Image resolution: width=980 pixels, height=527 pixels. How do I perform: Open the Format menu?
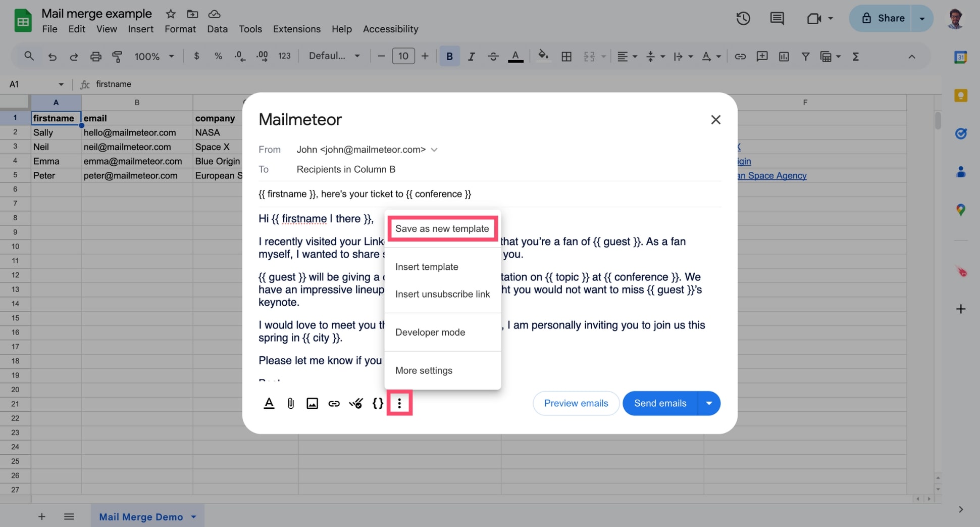(180, 29)
